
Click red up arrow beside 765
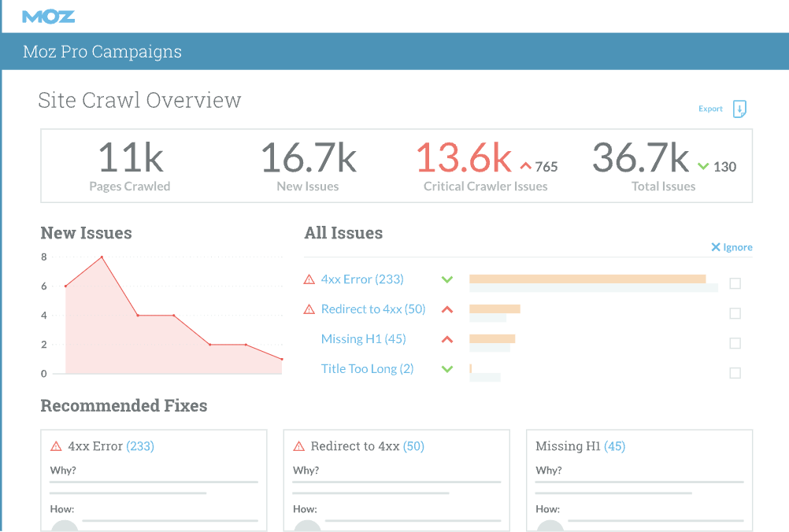526,166
